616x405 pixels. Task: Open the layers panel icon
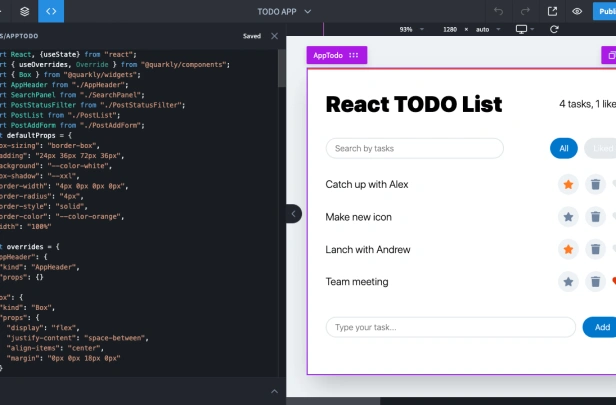[x=24, y=11]
